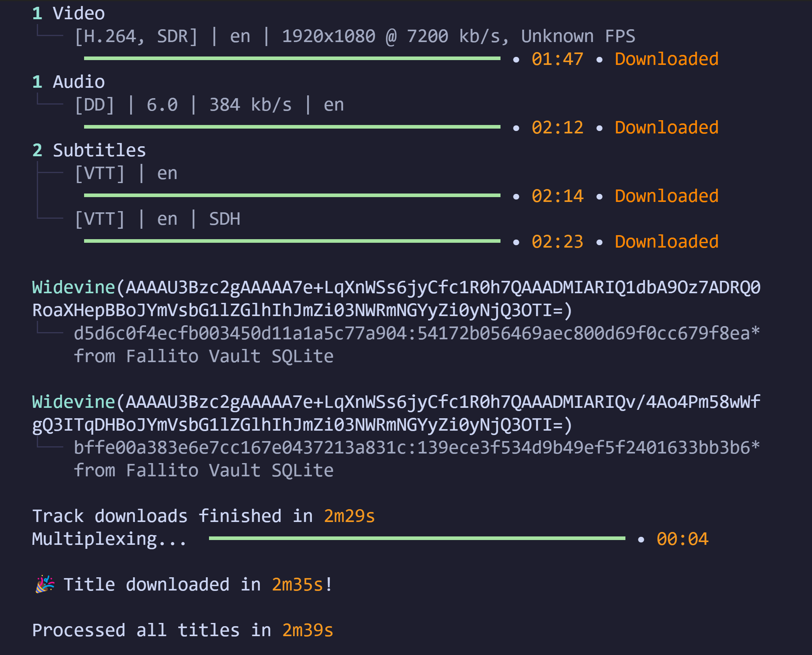Select the "2 Subtitles" section heading

click(x=89, y=151)
